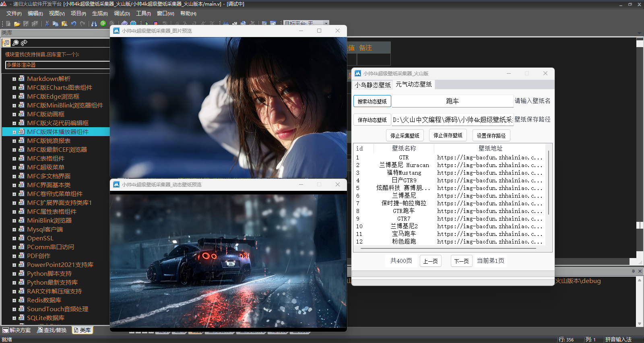Click the app icon of the 壁纸采集器_火山版 window
644x343 pixels.
point(358,73)
